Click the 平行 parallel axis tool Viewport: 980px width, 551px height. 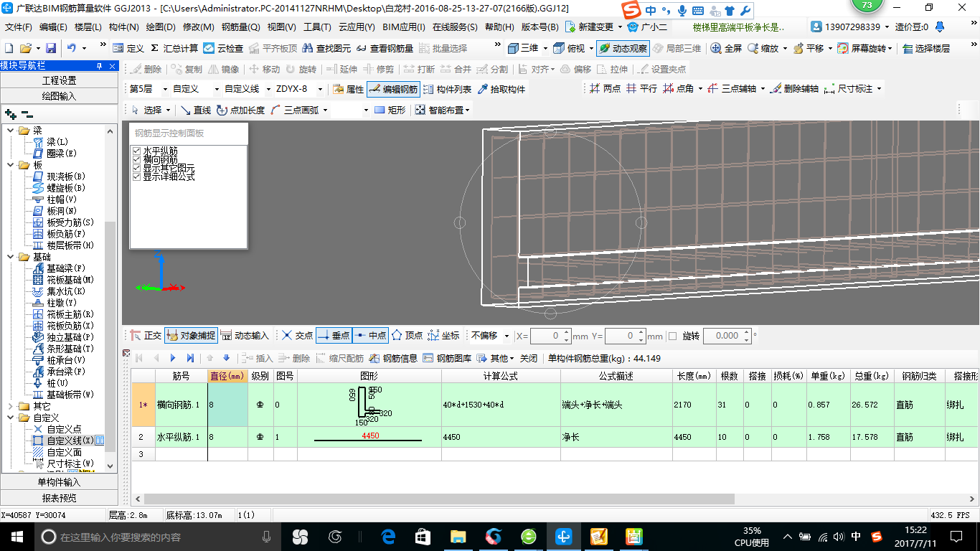click(x=641, y=89)
